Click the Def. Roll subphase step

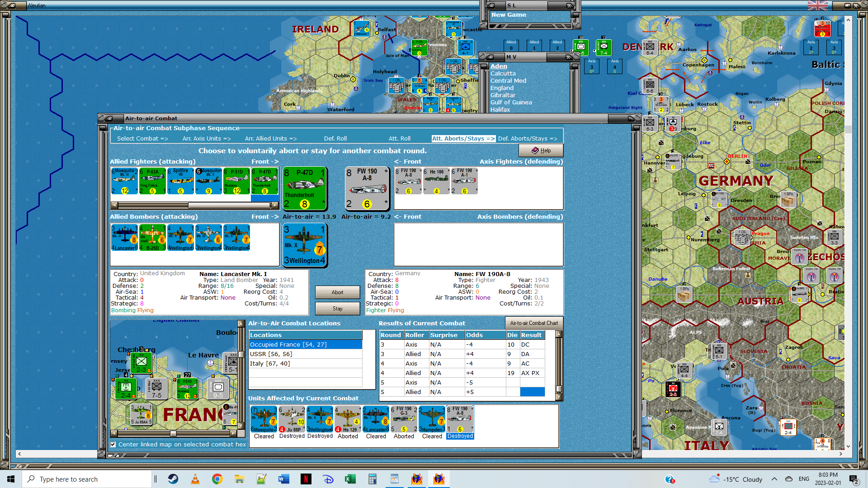click(x=335, y=139)
